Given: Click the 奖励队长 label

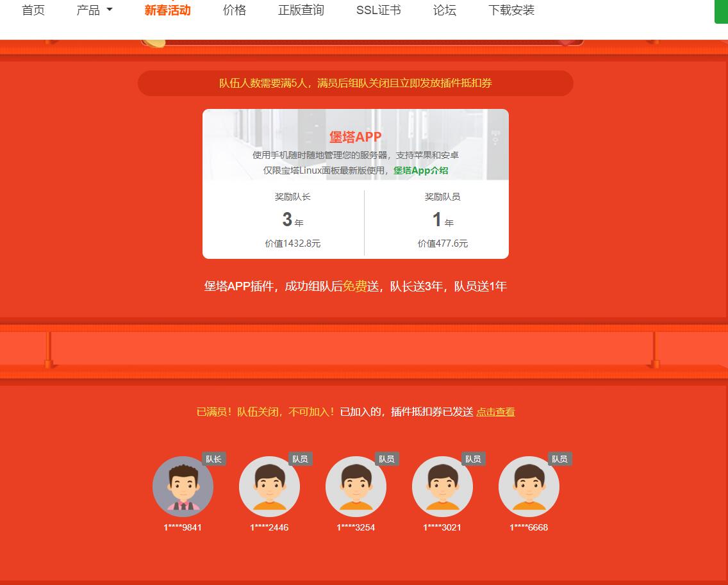Looking at the screenshot, I should [x=292, y=197].
